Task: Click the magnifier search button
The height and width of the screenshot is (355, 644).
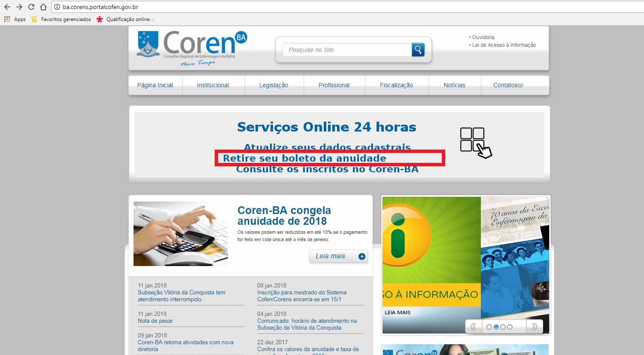Action: tap(418, 49)
